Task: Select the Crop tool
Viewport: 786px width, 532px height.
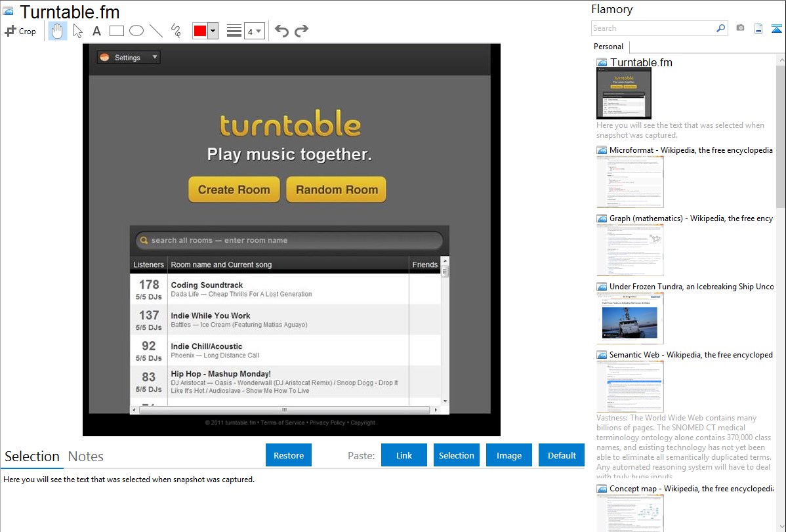Action: [20, 31]
